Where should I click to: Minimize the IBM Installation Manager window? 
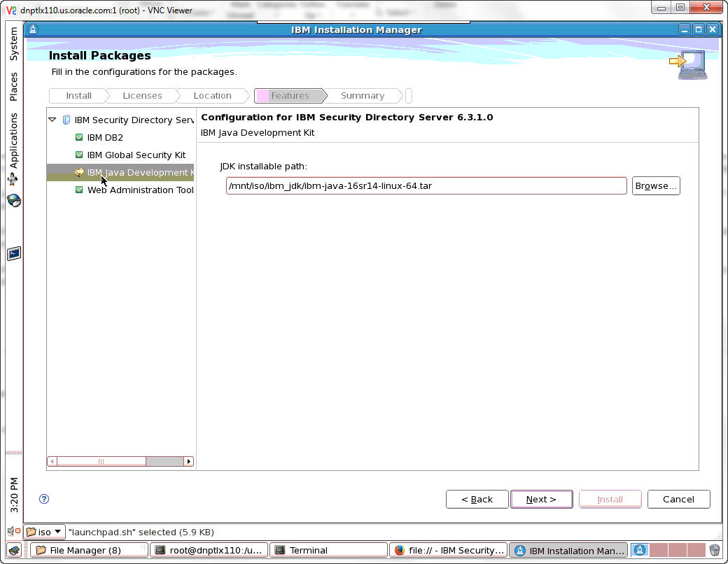pyautogui.click(x=684, y=29)
